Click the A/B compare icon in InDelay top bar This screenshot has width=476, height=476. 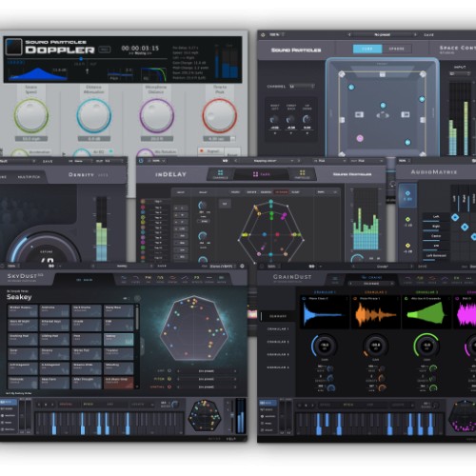point(225,161)
